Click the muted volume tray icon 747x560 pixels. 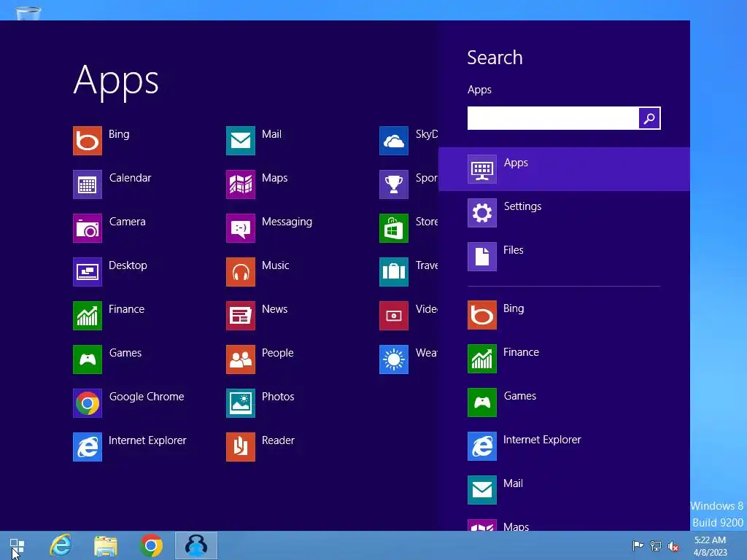[673, 546]
